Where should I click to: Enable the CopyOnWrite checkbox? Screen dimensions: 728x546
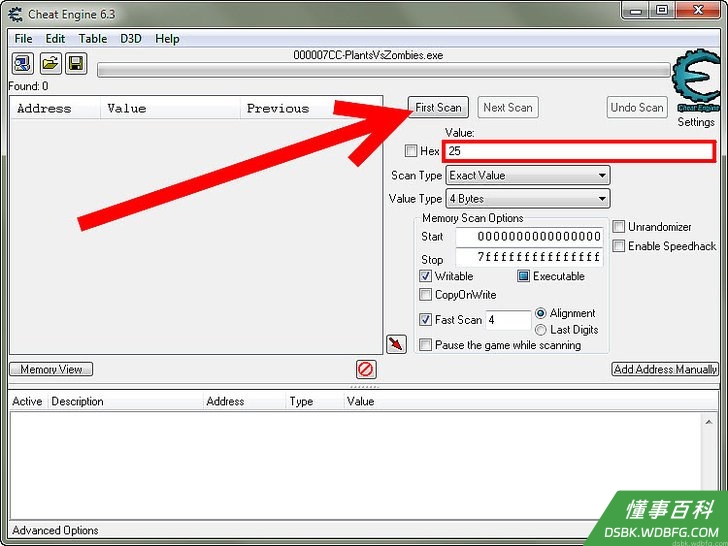point(425,294)
